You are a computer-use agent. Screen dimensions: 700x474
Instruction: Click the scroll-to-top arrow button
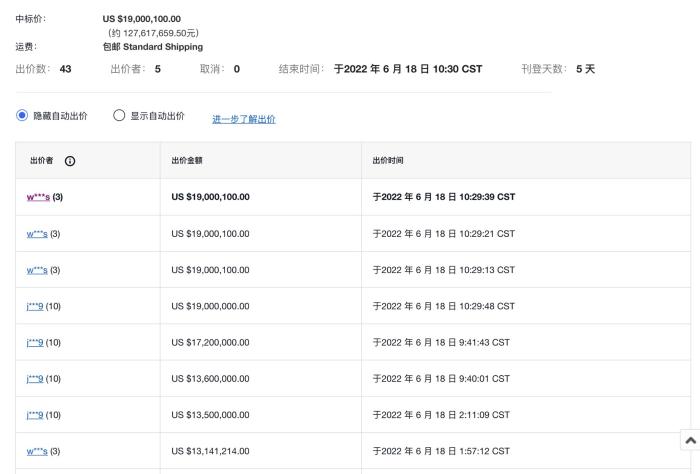(x=689, y=440)
